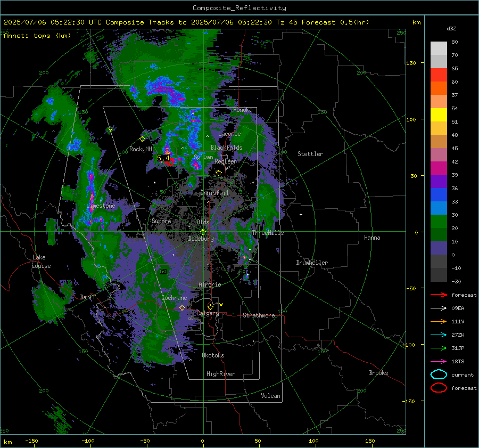Image resolution: width=479 pixels, height=448 pixels.
Task: Click the Cochrane label
Action: 174,298
